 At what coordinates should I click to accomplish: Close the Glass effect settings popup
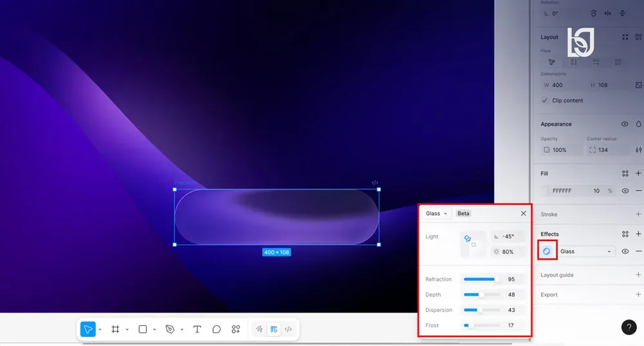point(523,213)
